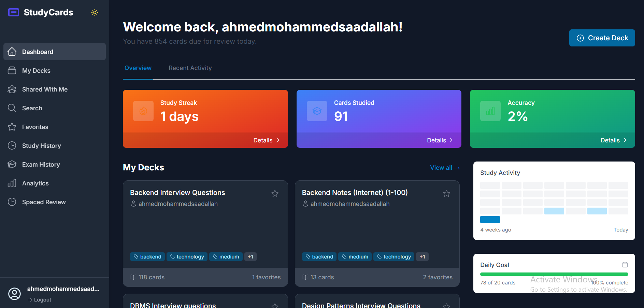Expand Study Streak details

[267, 140]
